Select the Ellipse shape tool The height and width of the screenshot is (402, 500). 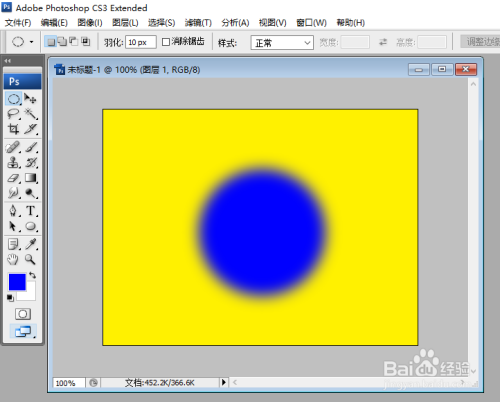[31, 226]
